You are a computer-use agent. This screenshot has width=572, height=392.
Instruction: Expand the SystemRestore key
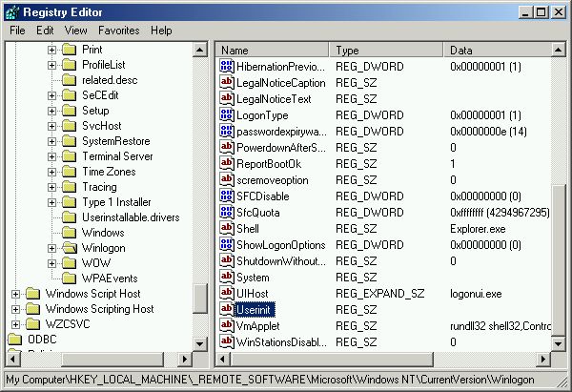tap(51, 141)
